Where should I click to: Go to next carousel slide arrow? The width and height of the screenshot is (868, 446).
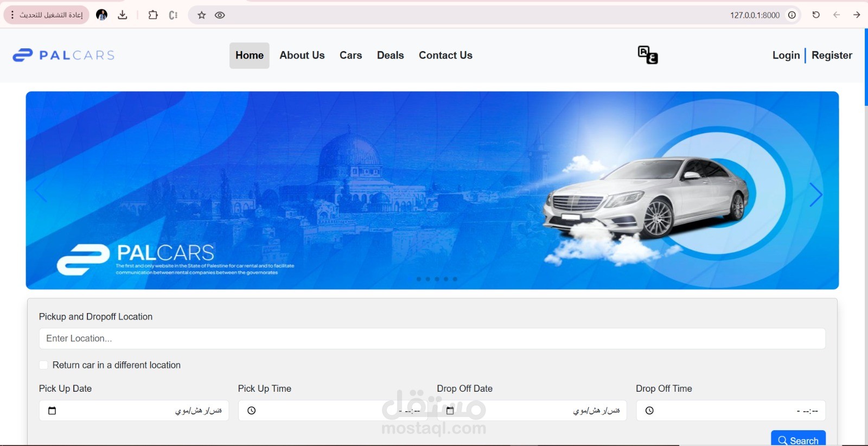click(x=816, y=195)
